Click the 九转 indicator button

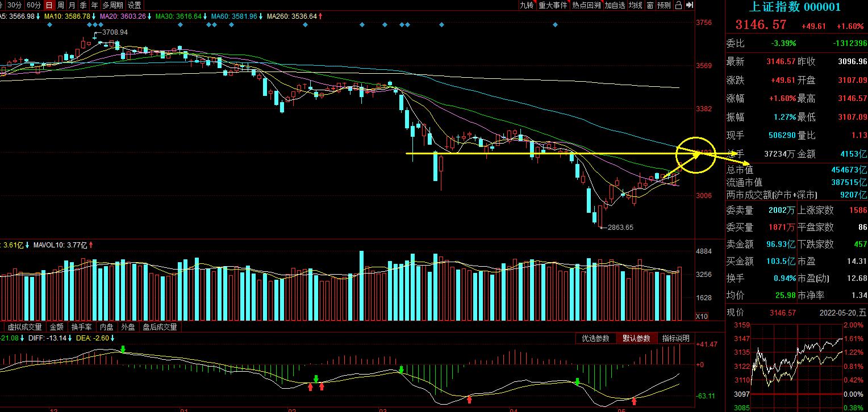pyautogui.click(x=527, y=5)
